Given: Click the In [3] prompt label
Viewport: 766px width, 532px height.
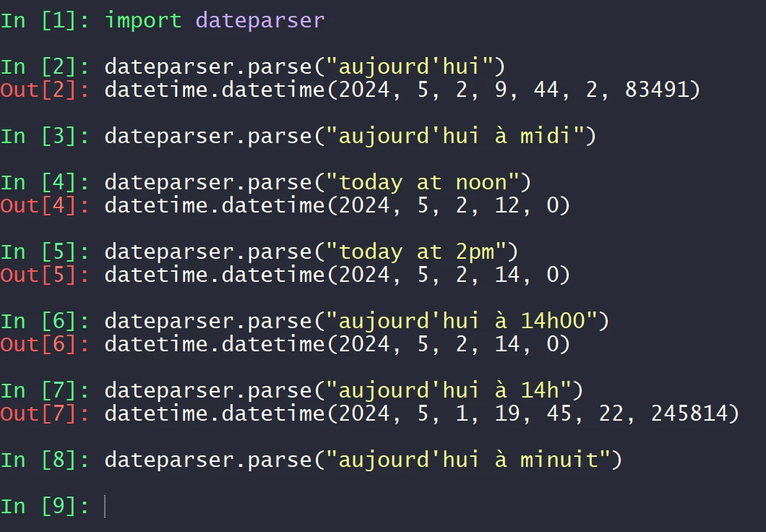Looking at the screenshot, I should 45,136.
